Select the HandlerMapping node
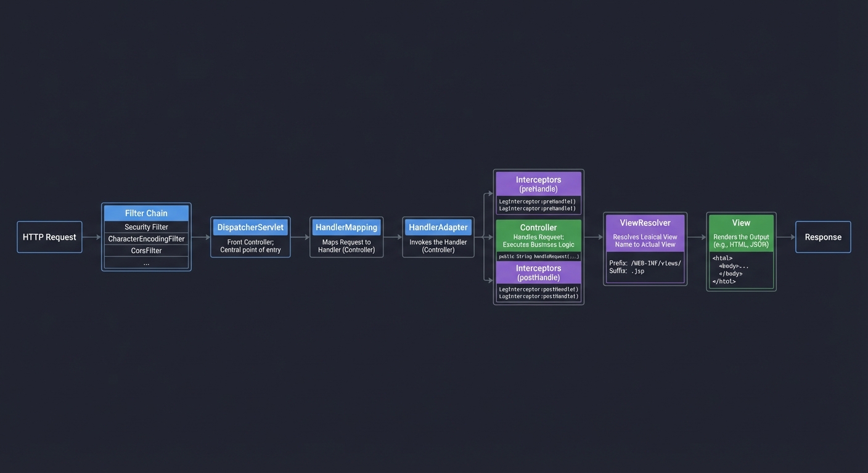Screen dimensions: 868x473 pos(346,227)
